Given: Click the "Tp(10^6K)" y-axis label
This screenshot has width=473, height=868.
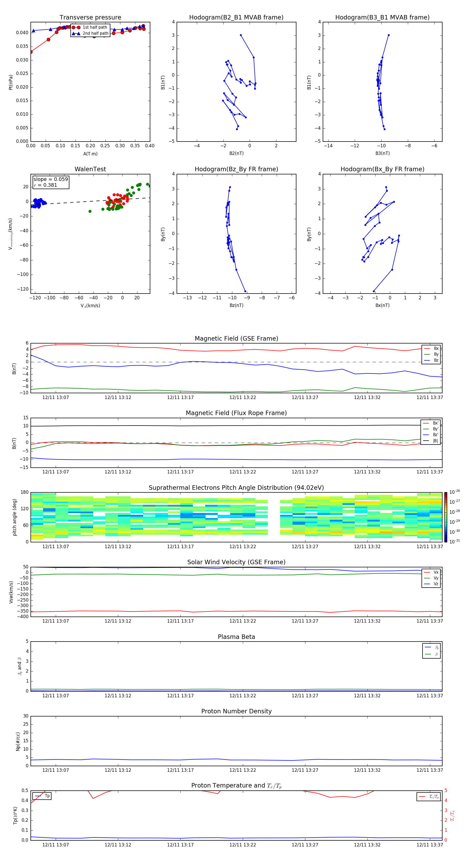Looking at the screenshot, I should pos(15,815).
